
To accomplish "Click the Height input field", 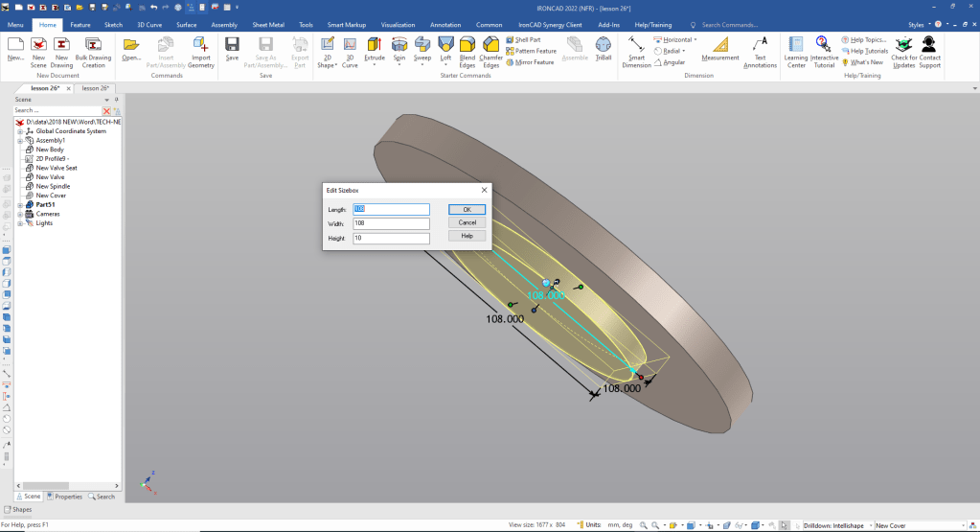I will point(391,238).
